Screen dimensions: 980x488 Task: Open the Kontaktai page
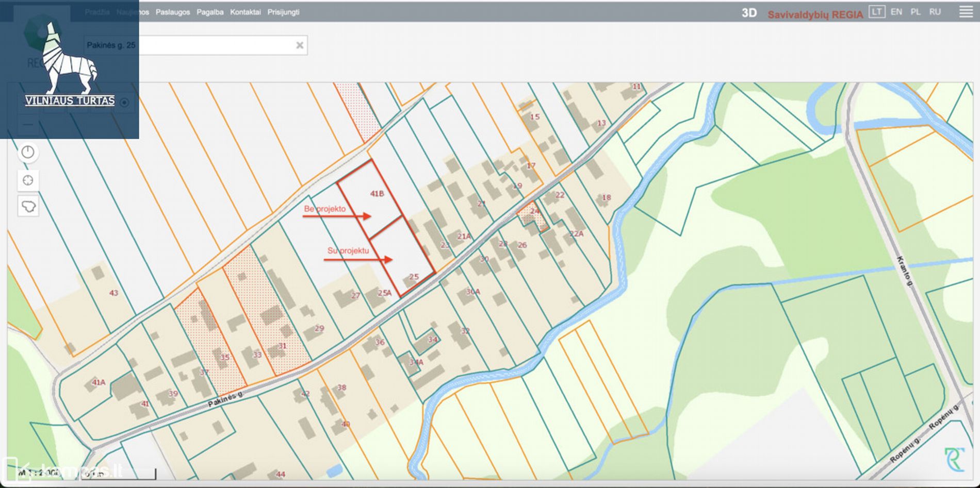point(245,12)
